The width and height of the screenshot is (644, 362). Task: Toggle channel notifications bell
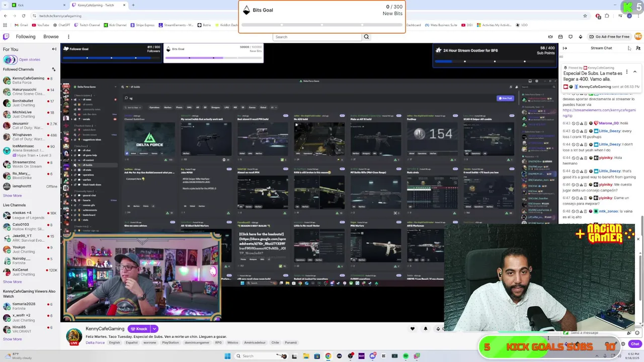[426, 329]
